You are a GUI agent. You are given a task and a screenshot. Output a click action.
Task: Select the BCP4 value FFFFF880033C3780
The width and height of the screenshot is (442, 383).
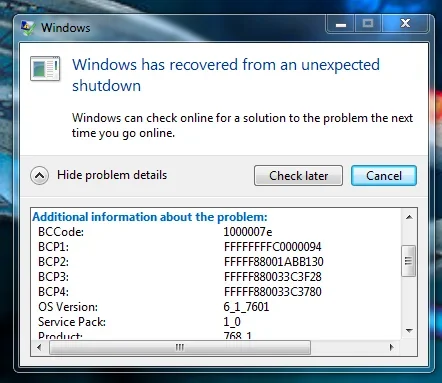coord(272,292)
